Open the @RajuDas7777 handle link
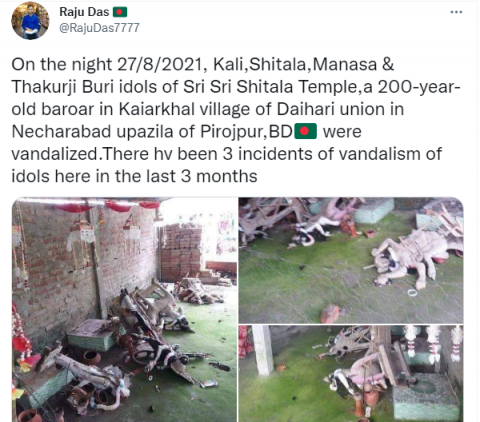The height and width of the screenshot is (422, 480). point(99,28)
